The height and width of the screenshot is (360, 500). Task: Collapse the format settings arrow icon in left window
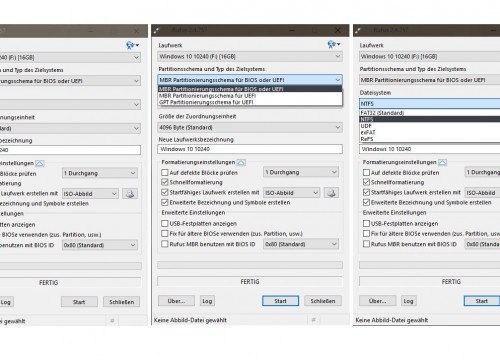(x=40, y=163)
